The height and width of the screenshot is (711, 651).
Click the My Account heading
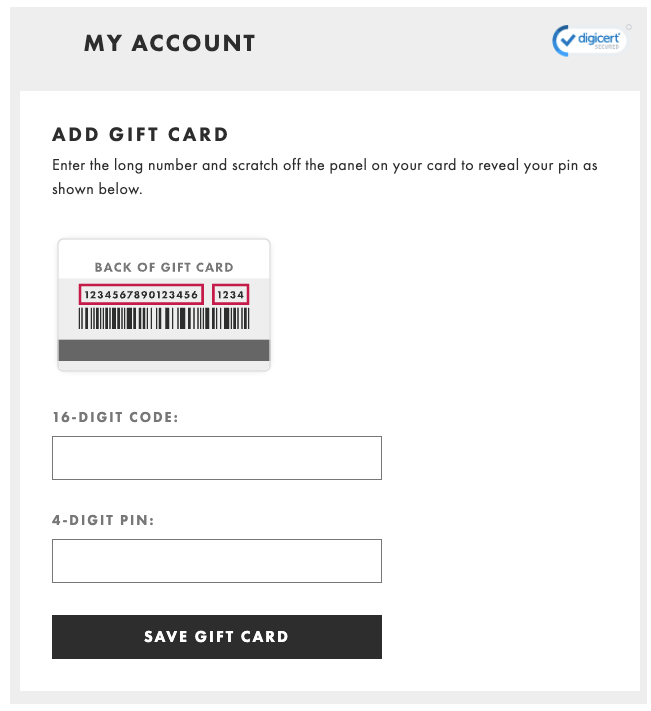170,44
